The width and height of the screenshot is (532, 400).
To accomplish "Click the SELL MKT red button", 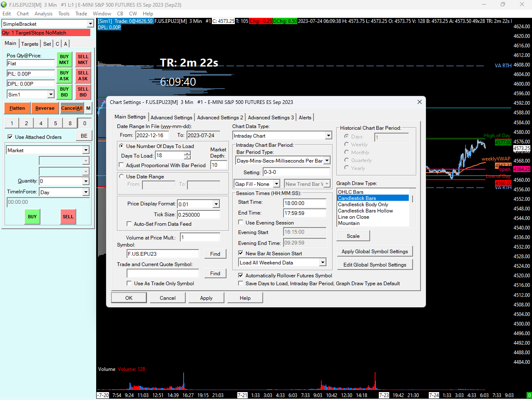I will (x=83, y=59).
